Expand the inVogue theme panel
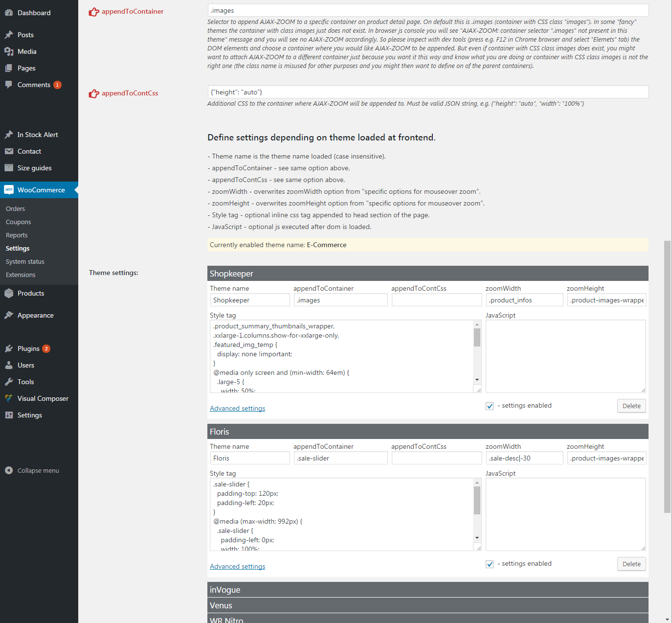The image size is (672, 623). coord(428,590)
